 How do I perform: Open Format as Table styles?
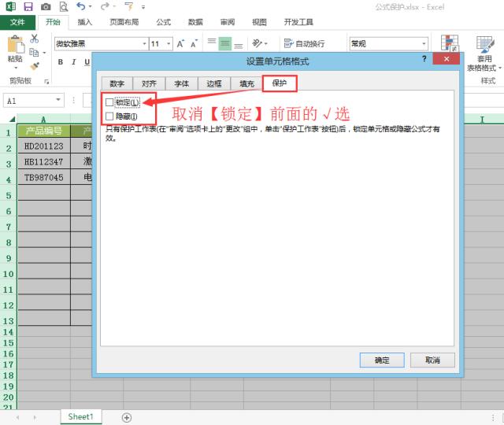485,53
